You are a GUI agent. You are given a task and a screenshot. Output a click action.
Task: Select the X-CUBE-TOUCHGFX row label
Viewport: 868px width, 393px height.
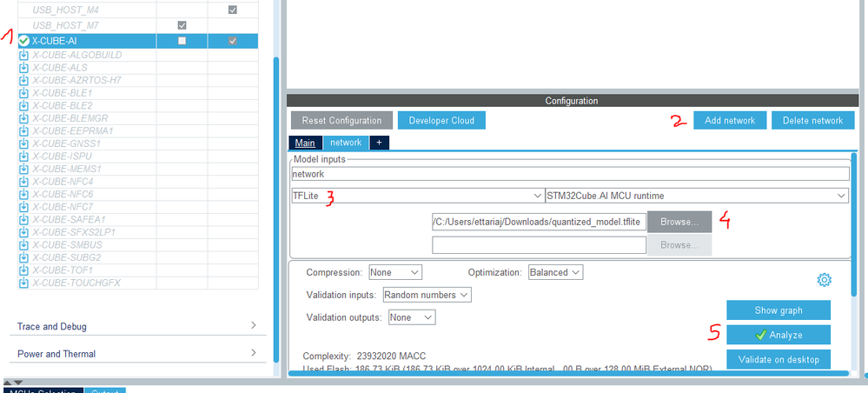[x=76, y=283]
